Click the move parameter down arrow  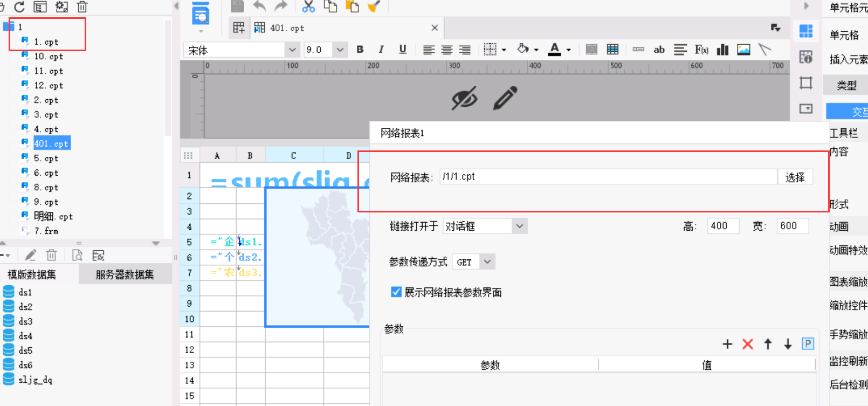tap(788, 344)
